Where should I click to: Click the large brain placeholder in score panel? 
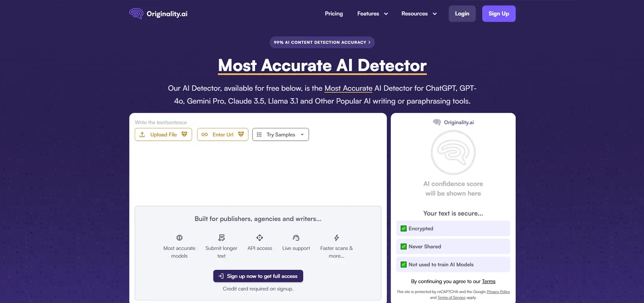pyautogui.click(x=453, y=152)
